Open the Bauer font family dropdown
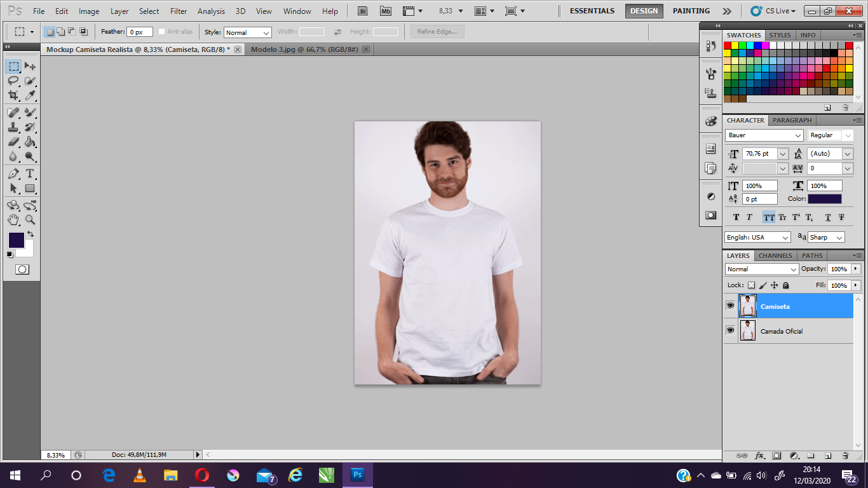 tap(764, 135)
